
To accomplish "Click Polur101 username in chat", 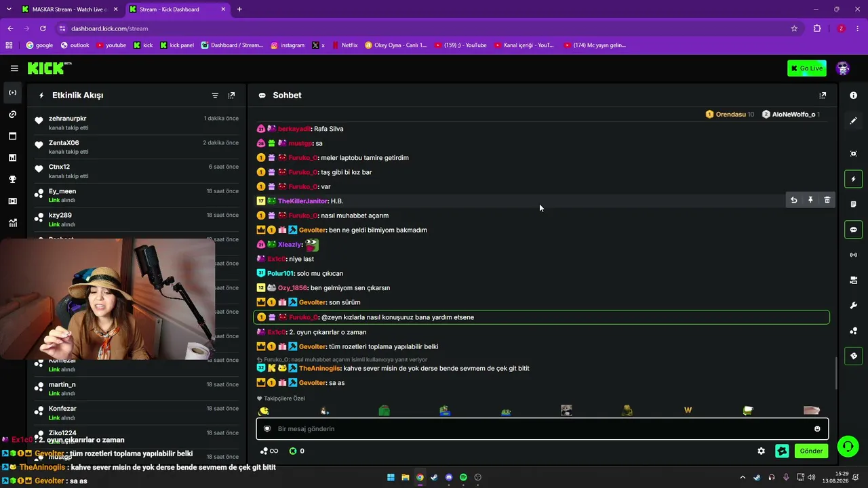I will [x=280, y=274].
